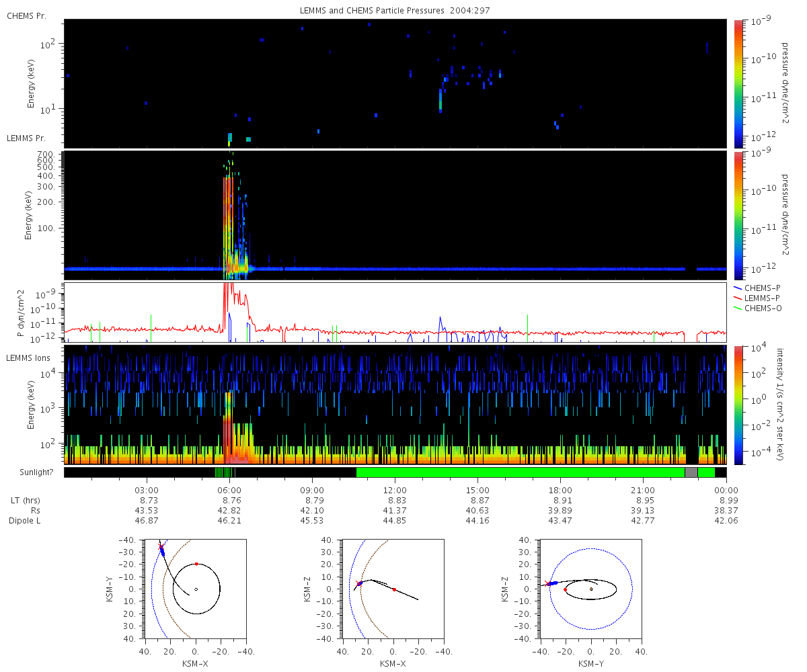
Task: Select the CHEMS-O legend entry
Action: [757, 308]
